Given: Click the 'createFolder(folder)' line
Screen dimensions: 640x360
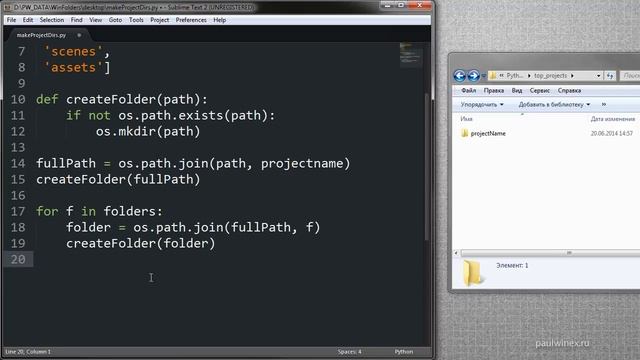Looking at the screenshot, I should pyautogui.click(x=140, y=243).
